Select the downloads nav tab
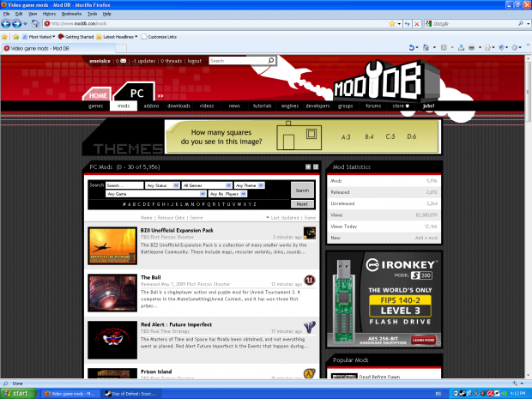This screenshot has height=399, width=532. 178,106
